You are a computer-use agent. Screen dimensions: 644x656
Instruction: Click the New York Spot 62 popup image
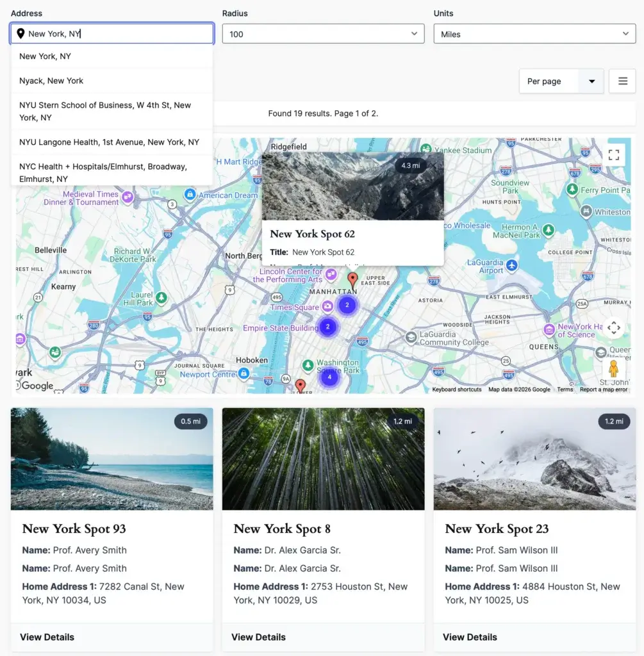[352, 186]
